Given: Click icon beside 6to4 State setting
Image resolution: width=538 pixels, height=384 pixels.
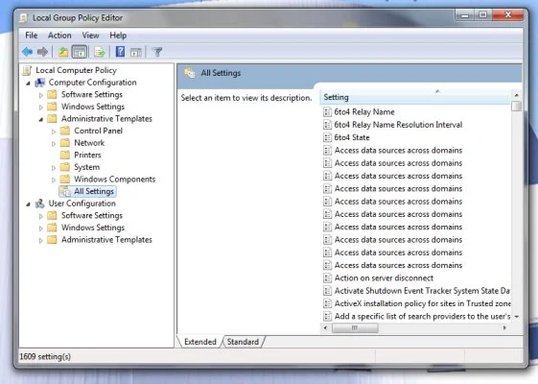Looking at the screenshot, I should click(x=327, y=137).
